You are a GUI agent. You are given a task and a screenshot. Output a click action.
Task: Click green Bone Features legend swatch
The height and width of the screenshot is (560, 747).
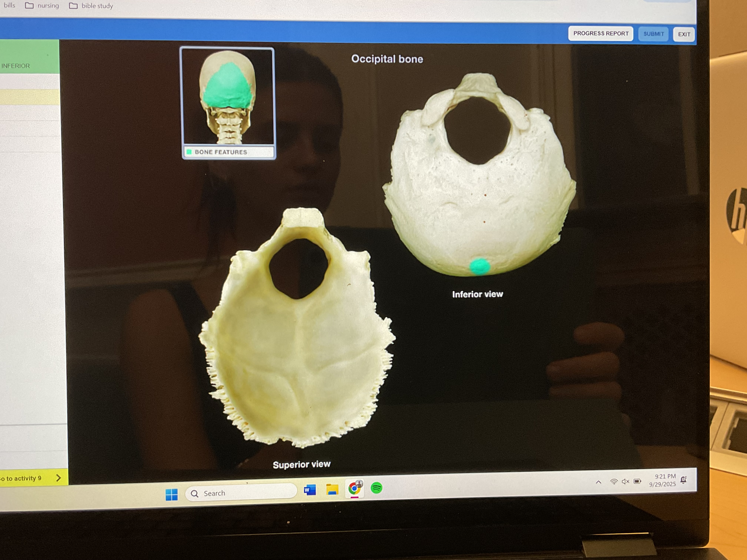189,152
